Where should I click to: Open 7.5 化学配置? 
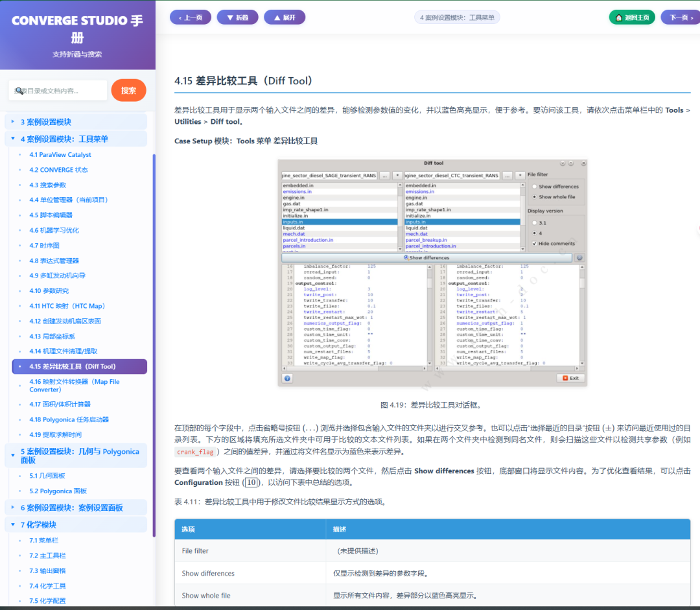[47, 601]
